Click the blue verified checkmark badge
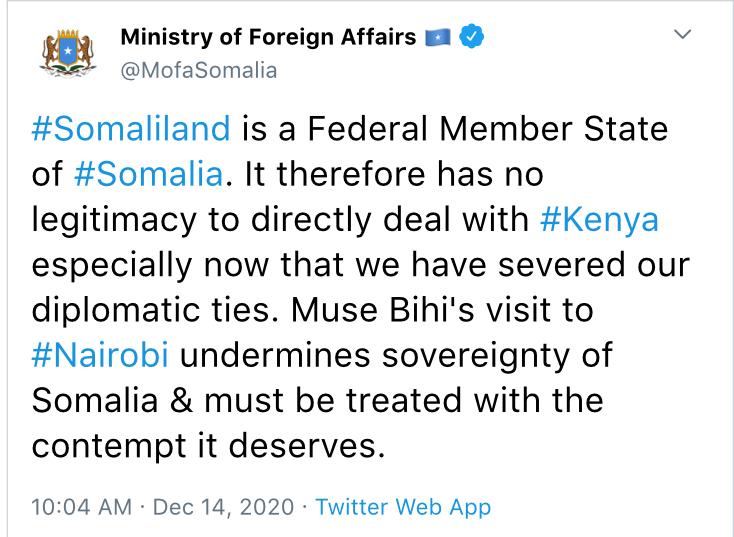The height and width of the screenshot is (537, 734). click(x=471, y=37)
